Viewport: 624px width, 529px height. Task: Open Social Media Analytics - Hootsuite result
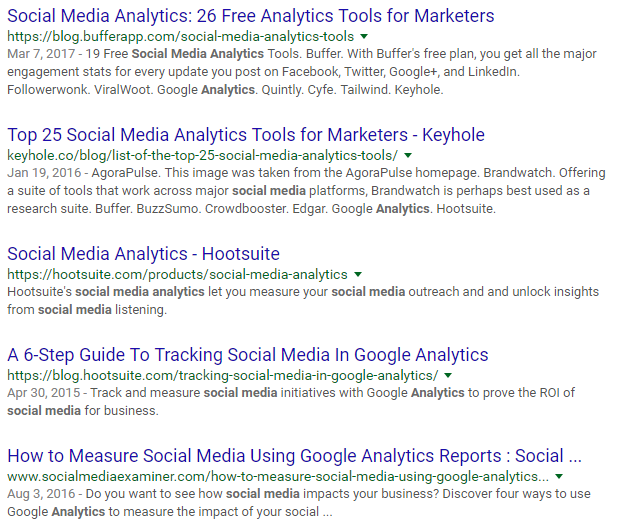pos(143,254)
